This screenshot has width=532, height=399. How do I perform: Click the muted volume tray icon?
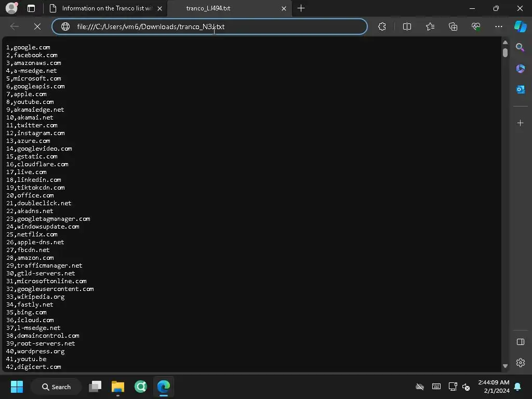coord(466,387)
